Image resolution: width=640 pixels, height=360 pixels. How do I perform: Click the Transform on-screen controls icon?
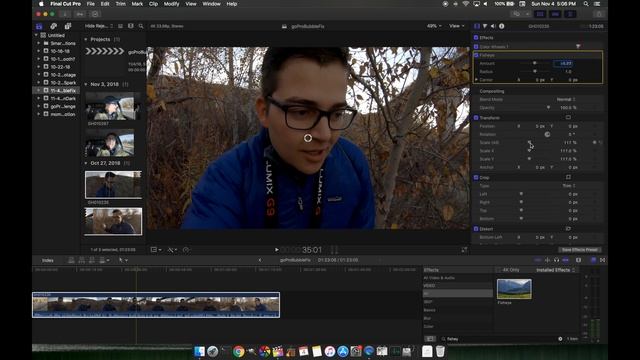point(568,118)
